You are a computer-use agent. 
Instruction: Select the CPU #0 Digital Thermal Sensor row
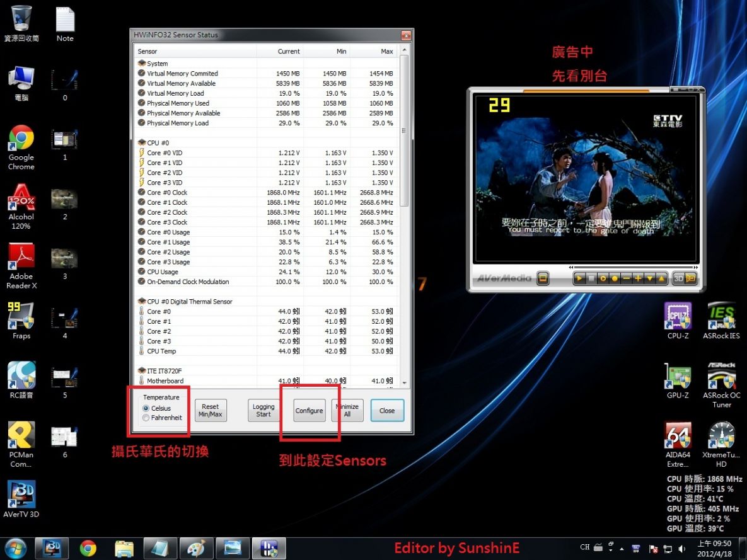point(267,302)
